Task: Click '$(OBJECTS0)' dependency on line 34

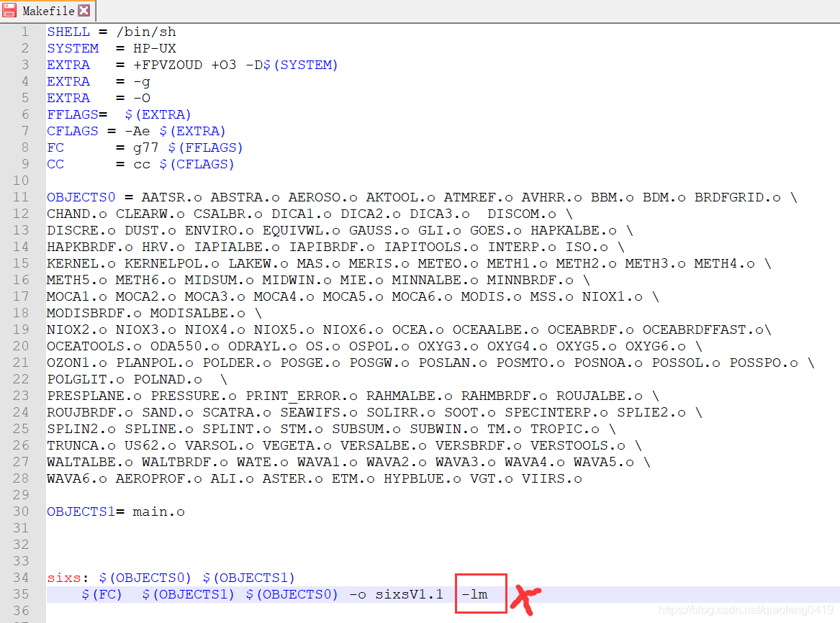Action: [x=145, y=578]
